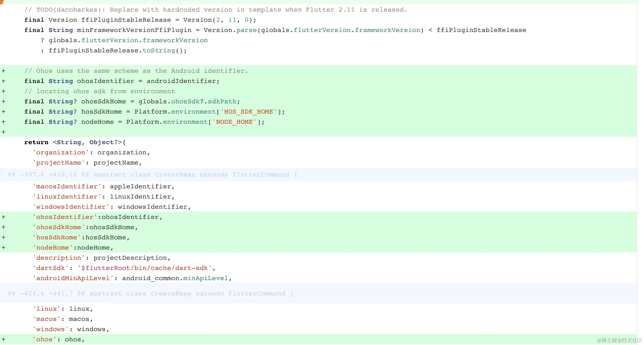Click the vertical scrollbar track on the right
Screen dimensions: 644x345
[x=640, y=170]
